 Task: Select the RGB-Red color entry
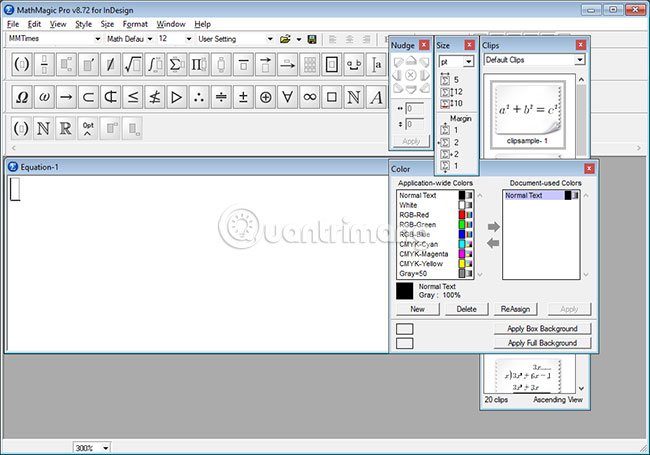pyautogui.click(x=435, y=215)
